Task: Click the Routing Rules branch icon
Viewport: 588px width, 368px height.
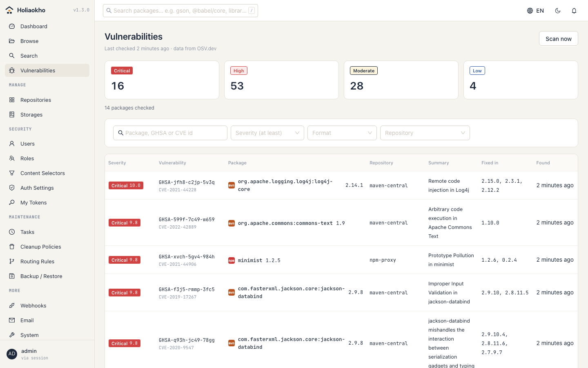Action: [x=12, y=261]
